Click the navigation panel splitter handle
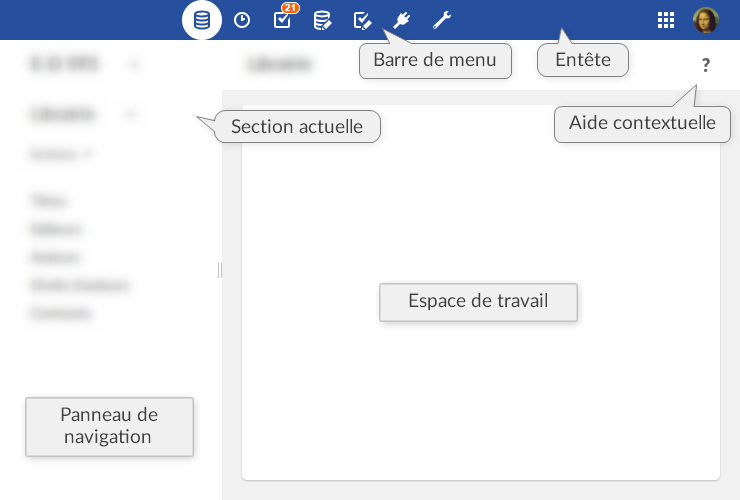 point(219,270)
